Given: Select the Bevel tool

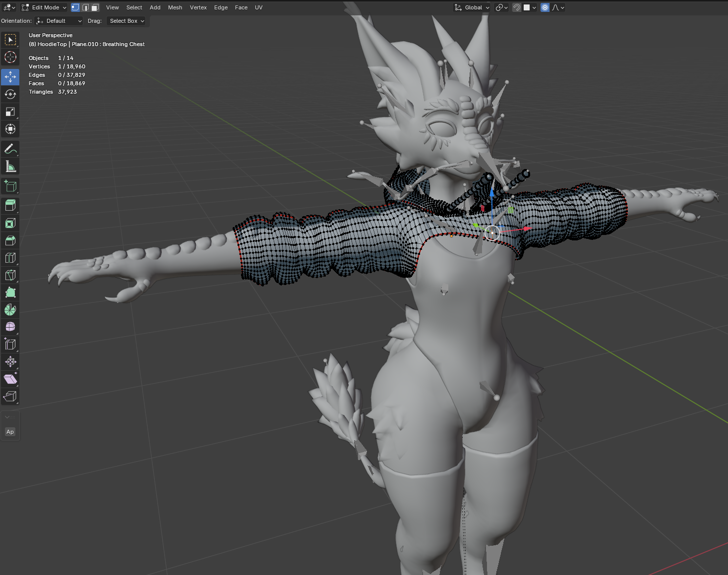Looking at the screenshot, I should pyautogui.click(x=10, y=240).
